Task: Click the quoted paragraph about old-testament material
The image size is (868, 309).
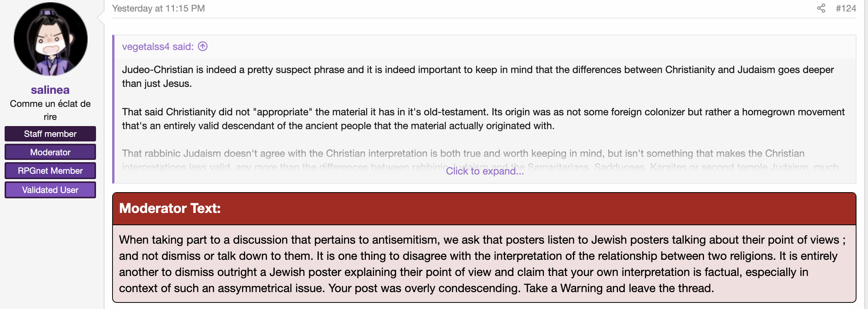Action: coord(484,119)
